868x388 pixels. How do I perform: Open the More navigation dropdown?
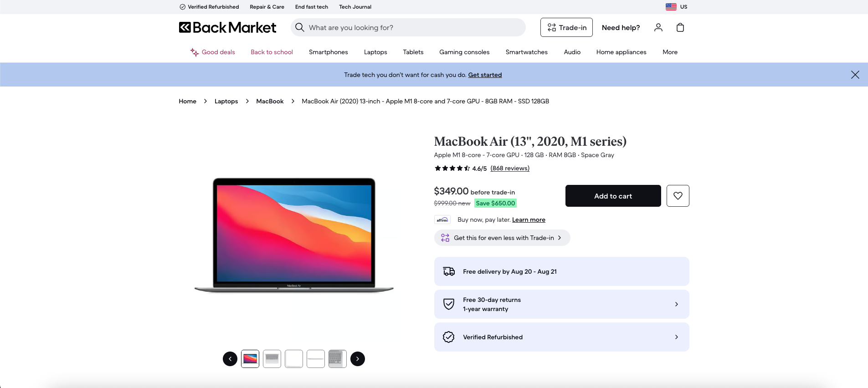[670, 52]
